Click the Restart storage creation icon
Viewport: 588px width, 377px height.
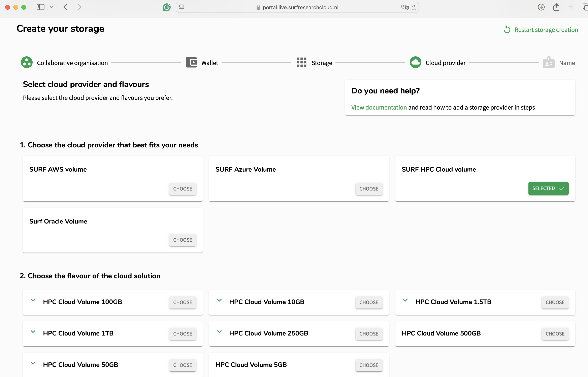point(507,30)
